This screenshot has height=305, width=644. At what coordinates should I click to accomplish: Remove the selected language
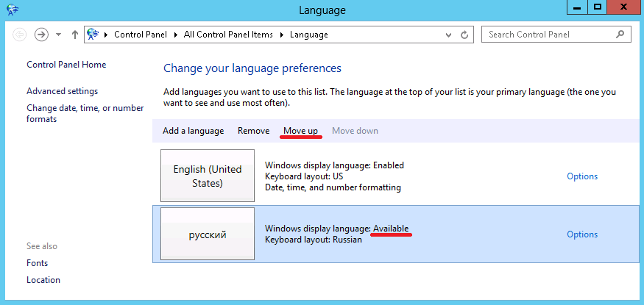253,131
